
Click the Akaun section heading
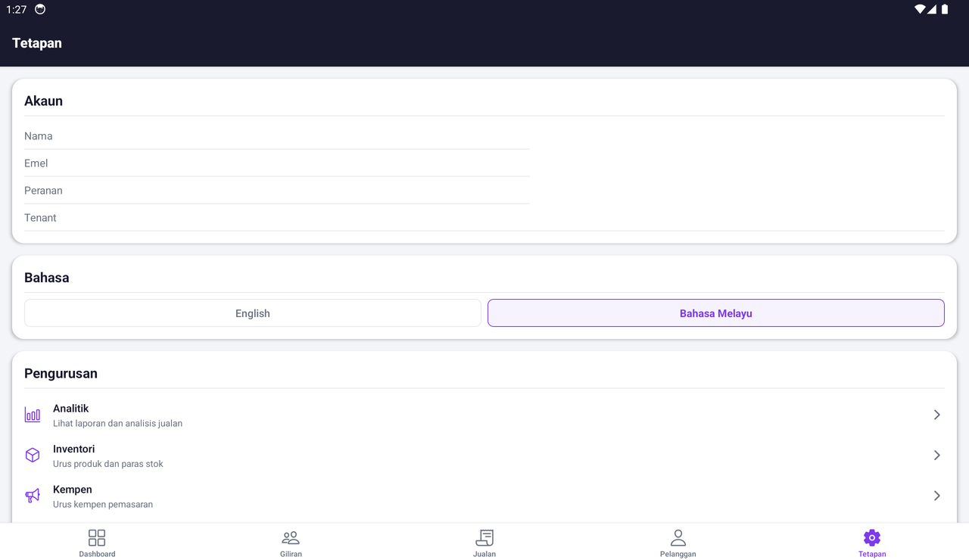[43, 101]
